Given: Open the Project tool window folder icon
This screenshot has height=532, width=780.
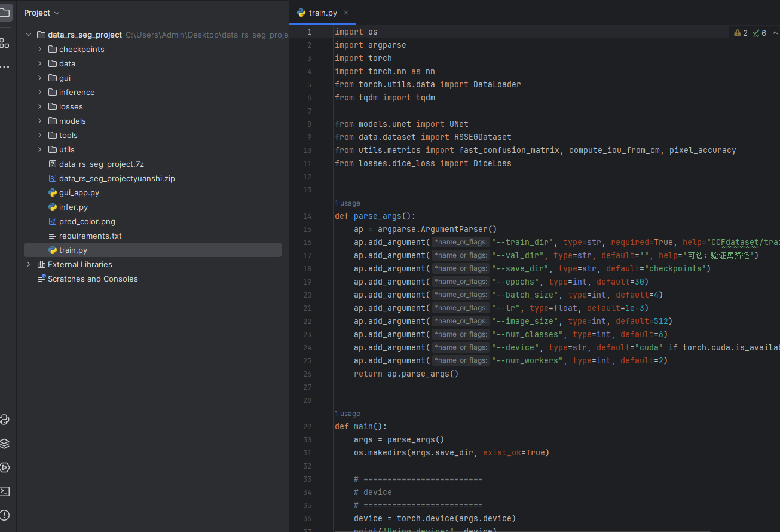Looking at the screenshot, I should [x=4, y=13].
